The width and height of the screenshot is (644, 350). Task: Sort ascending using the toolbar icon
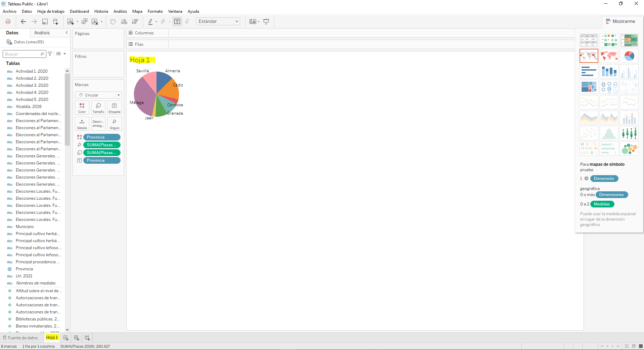click(124, 22)
